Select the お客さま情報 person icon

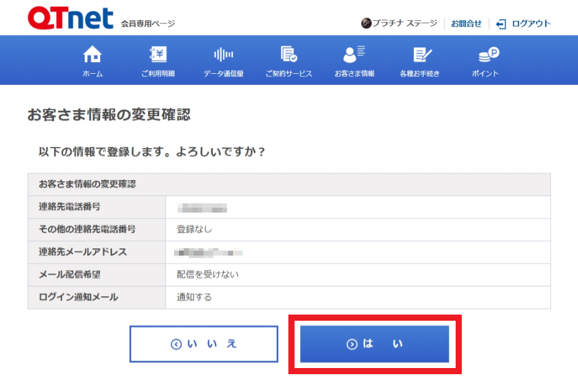point(354,55)
